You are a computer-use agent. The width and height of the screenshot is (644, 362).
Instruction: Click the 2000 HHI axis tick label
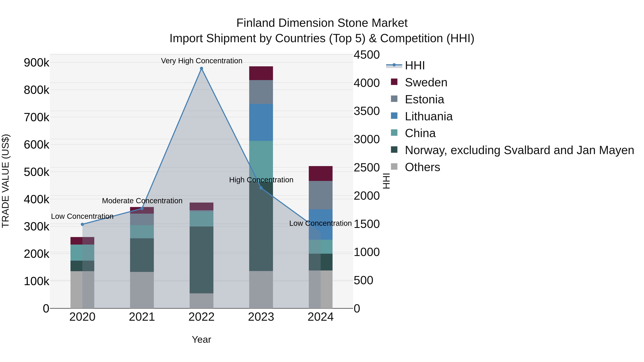(x=367, y=196)
